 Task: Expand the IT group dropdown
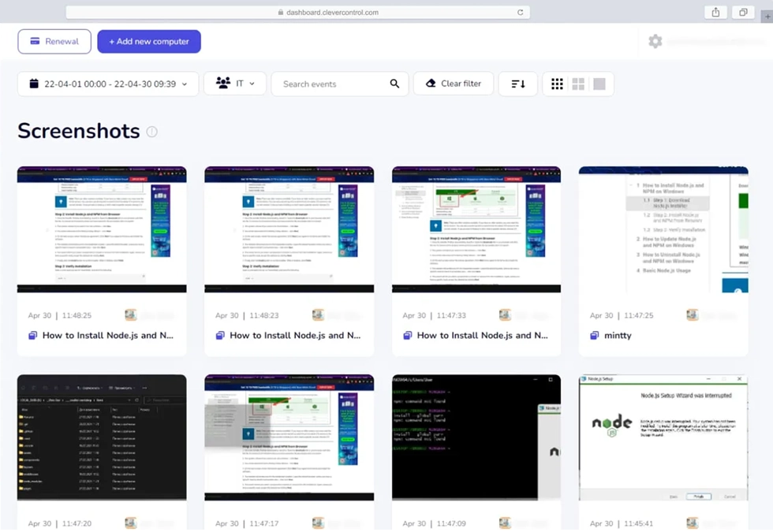click(x=235, y=84)
